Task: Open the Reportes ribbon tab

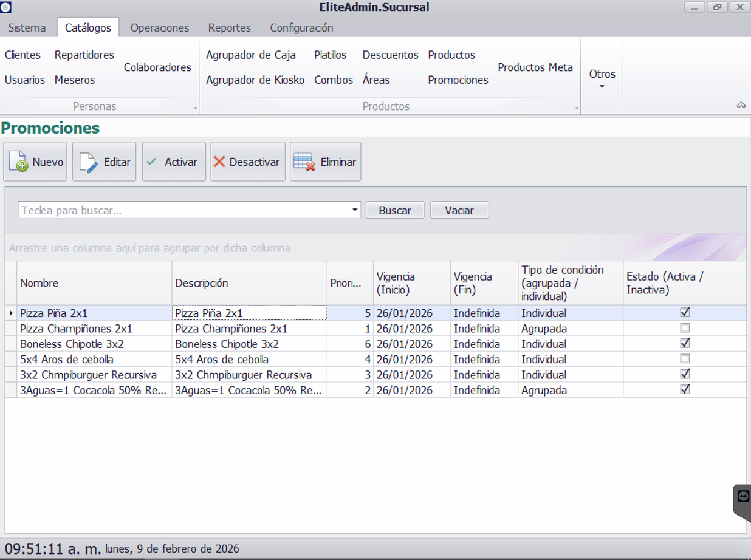Action: [x=229, y=28]
